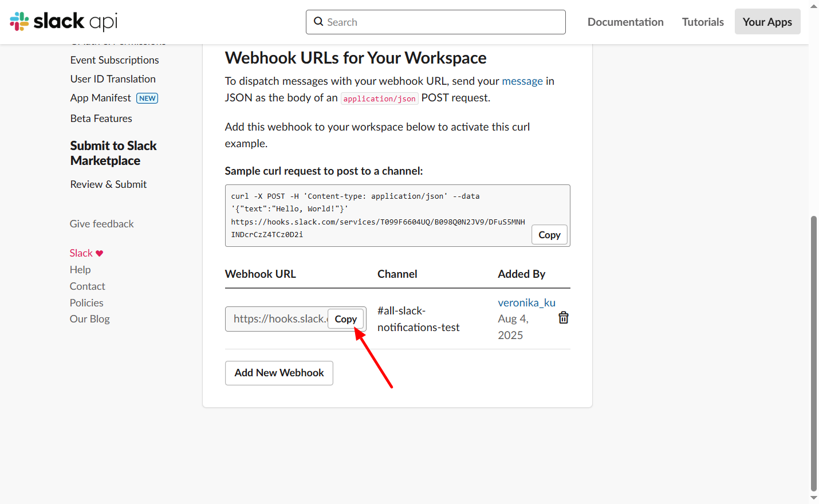The height and width of the screenshot is (504, 819).
Task: Open Beta Features sidebar link
Action: [x=101, y=119]
